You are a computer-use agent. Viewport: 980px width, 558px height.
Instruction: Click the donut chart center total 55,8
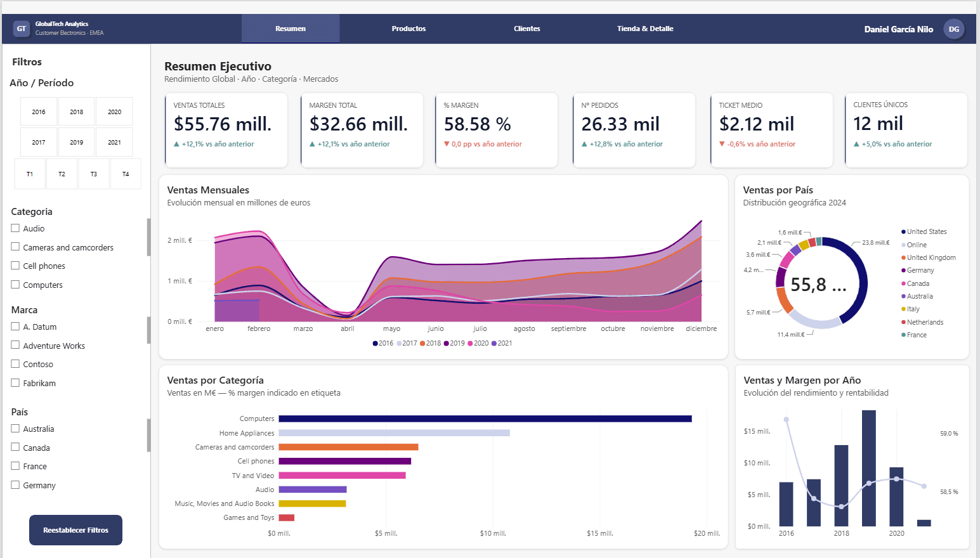[x=819, y=285]
